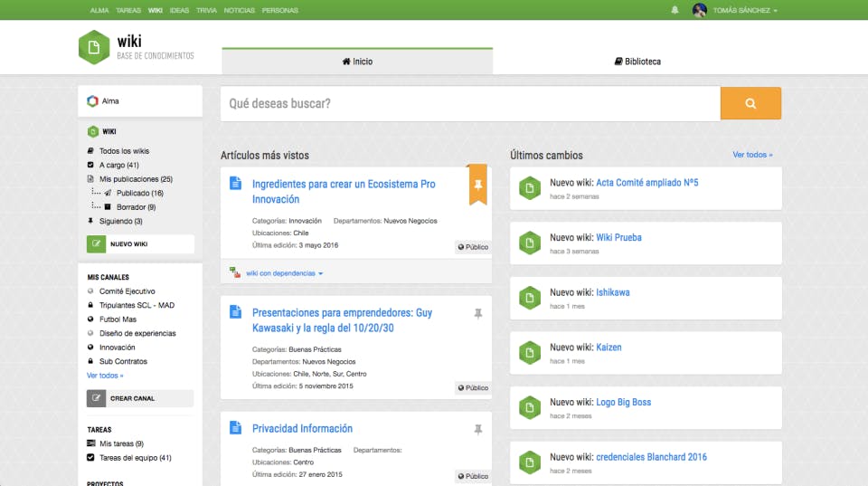Open the Futbol Mas channel
Image resolution: width=868 pixels, height=486 pixels.
point(118,319)
